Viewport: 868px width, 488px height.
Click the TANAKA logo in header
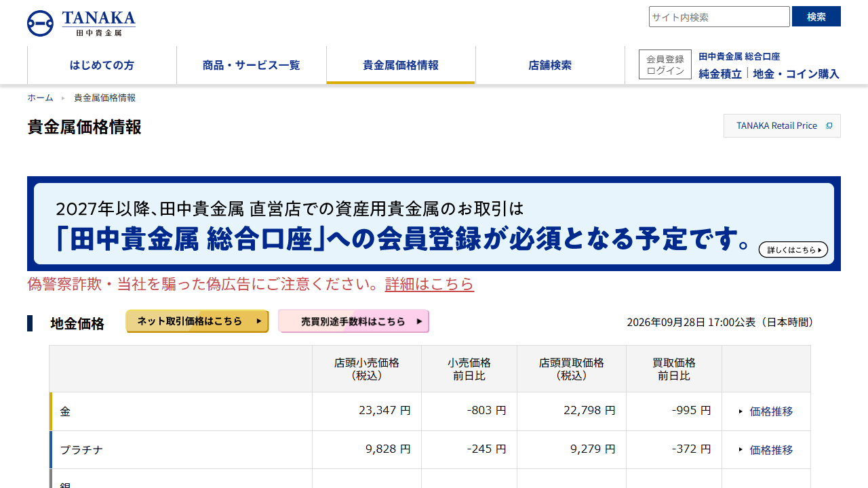click(81, 24)
